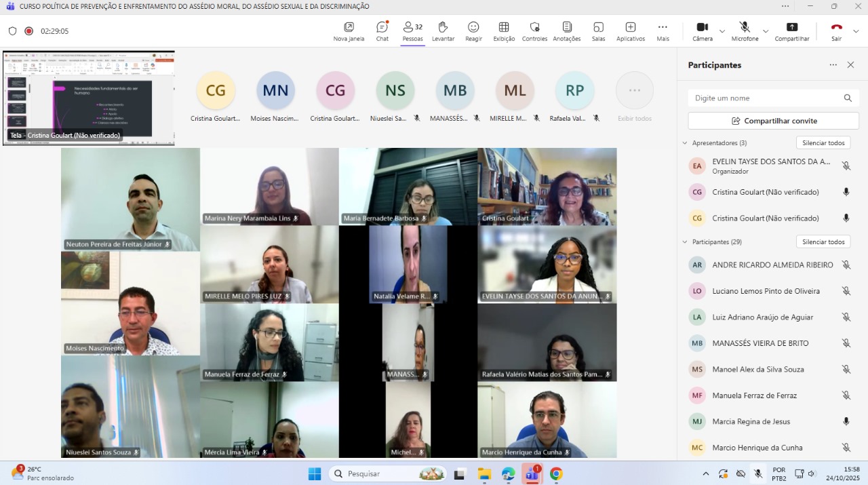Open the Salas breakout rooms
Screen dimensions: 868x485
click(598, 31)
